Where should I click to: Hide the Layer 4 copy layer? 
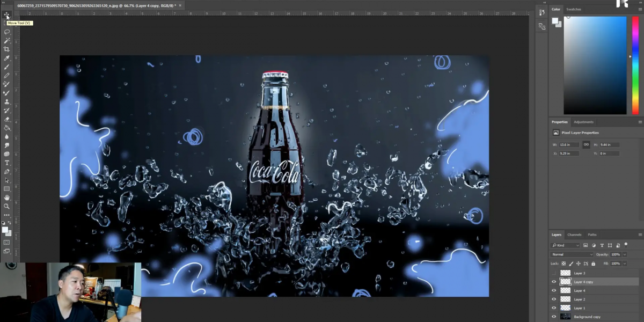point(554,282)
